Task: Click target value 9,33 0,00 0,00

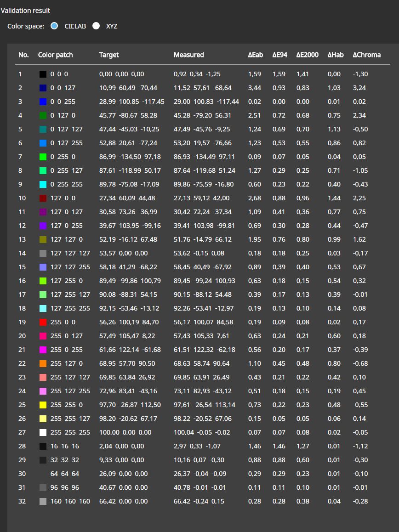Action: 121,460
